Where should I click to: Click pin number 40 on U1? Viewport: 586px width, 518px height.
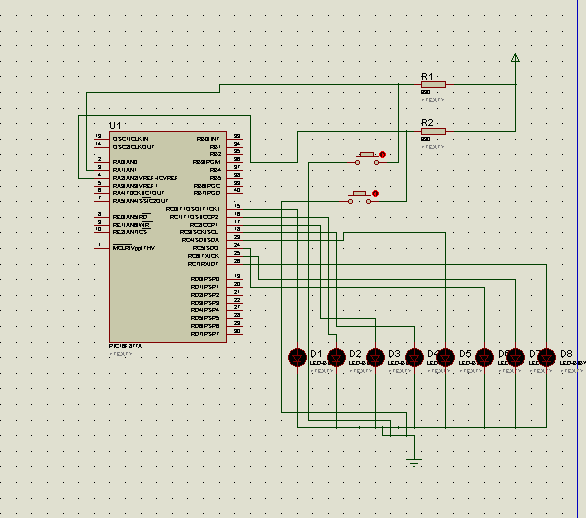point(237,190)
